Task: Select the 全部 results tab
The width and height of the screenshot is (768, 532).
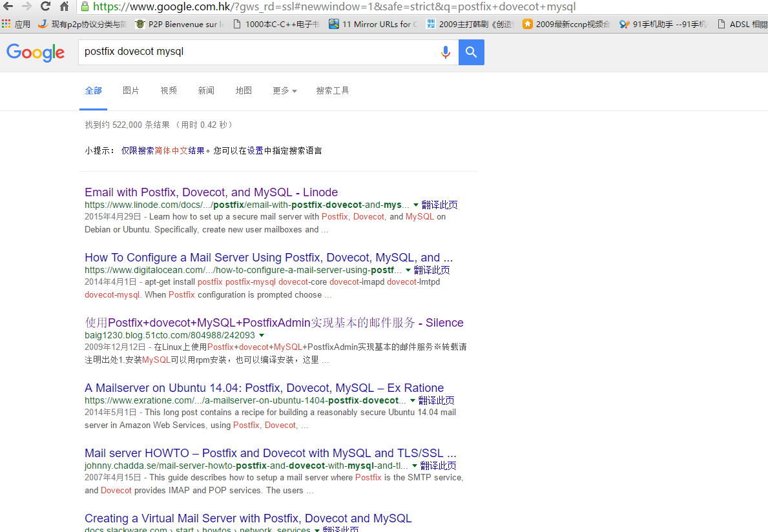Action: coord(93,90)
